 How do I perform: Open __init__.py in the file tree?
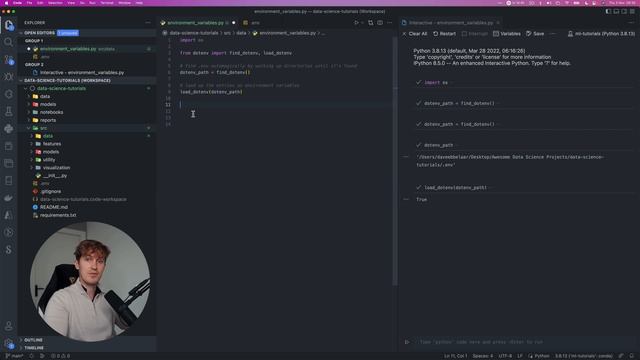[x=55, y=176]
